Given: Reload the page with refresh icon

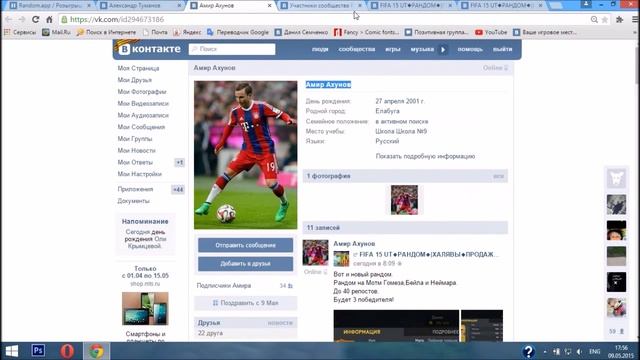Looking at the screenshot, I should pos(36,20).
